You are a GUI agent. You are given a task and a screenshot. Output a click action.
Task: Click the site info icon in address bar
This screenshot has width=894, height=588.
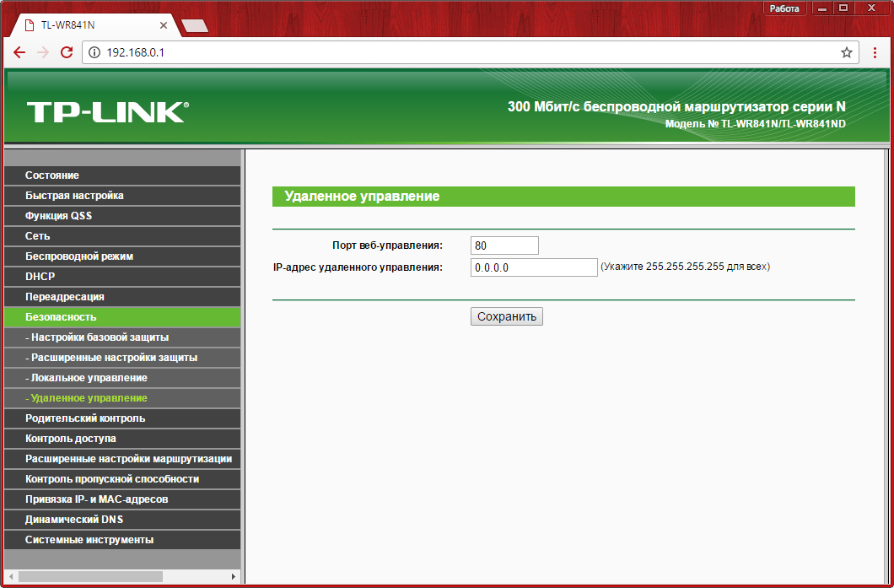[x=94, y=52]
